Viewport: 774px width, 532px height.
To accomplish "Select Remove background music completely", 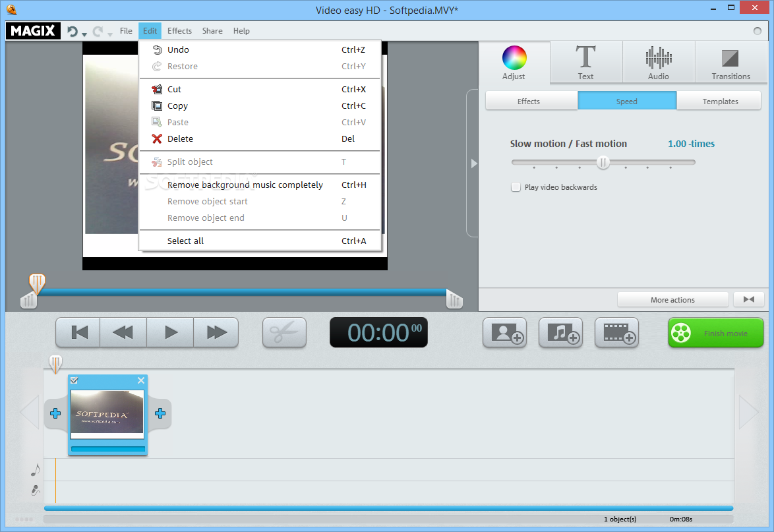I will click(x=260, y=185).
